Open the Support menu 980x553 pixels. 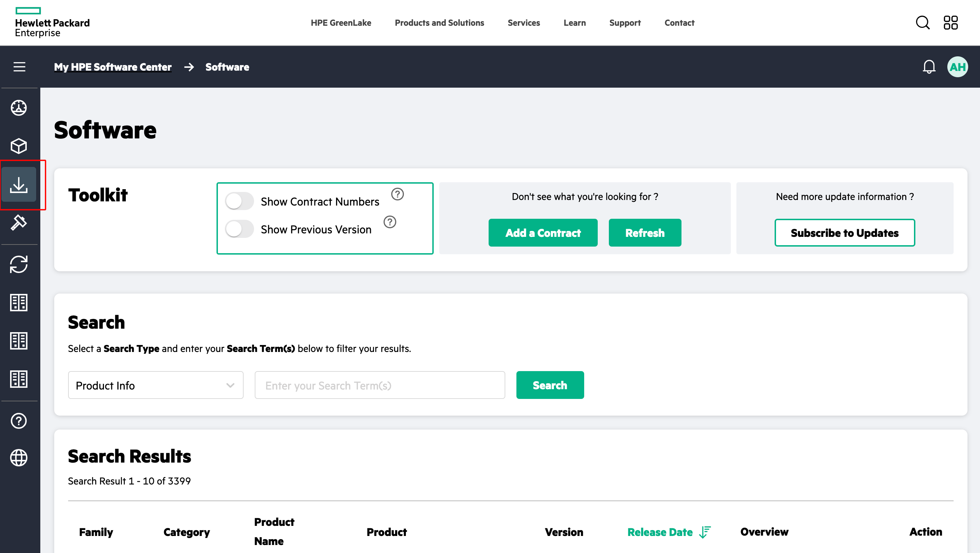pos(625,23)
